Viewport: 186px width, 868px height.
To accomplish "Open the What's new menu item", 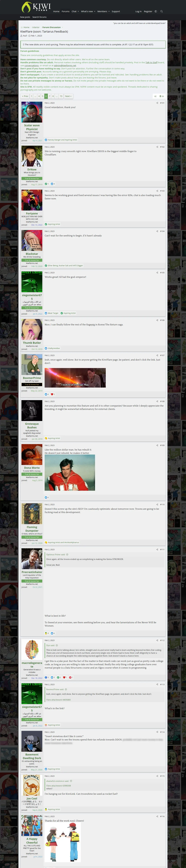I will (87, 11).
